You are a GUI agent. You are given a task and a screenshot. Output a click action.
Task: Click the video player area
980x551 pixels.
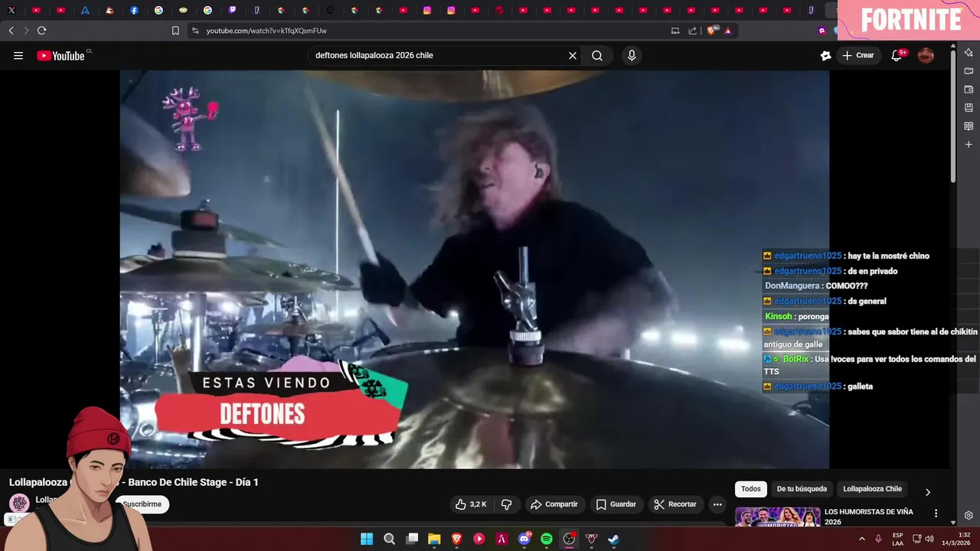(474, 269)
